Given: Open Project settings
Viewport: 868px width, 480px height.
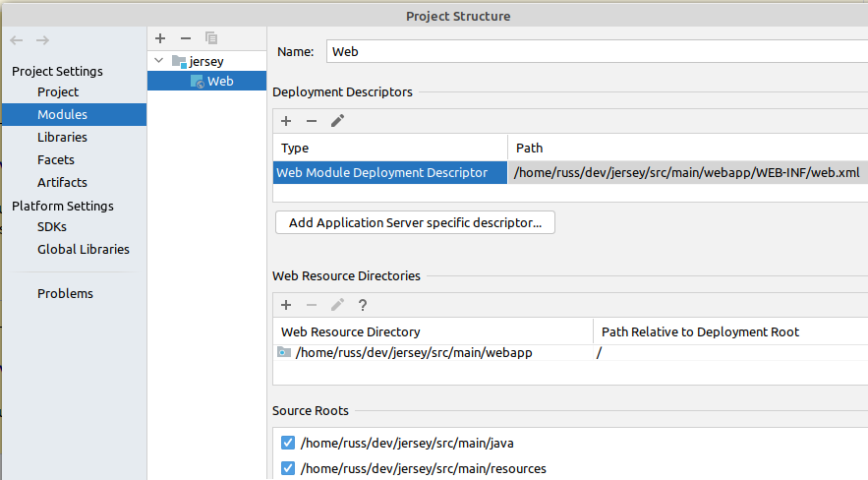Looking at the screenshot, I should pyautogui.click(x=58, y=91).
